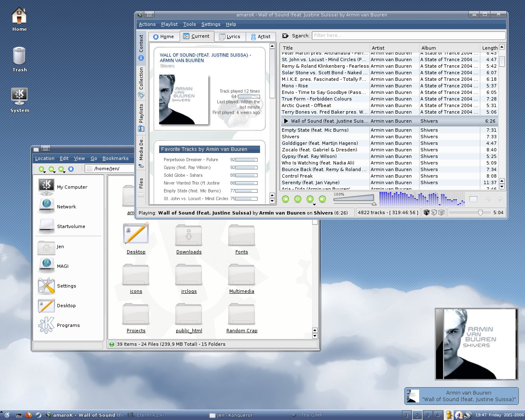Toggle repeat playlist cube icon
525x420 pixels.
(441, 212)
